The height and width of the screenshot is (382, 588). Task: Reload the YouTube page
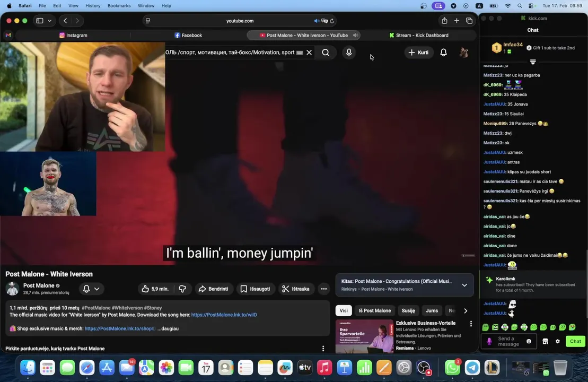pyautogui.click(x=332, y=21)
